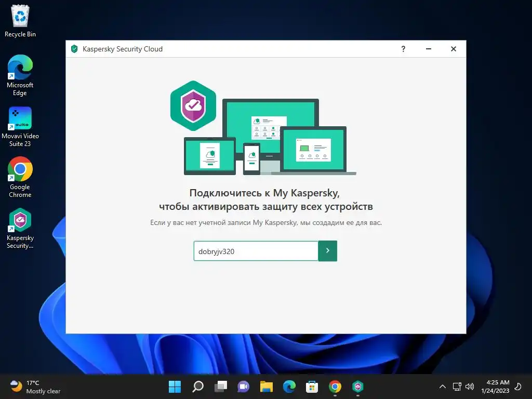Click the Kaspersky shield icon in title bar
532x399 pixels.
tap(74, 49)
